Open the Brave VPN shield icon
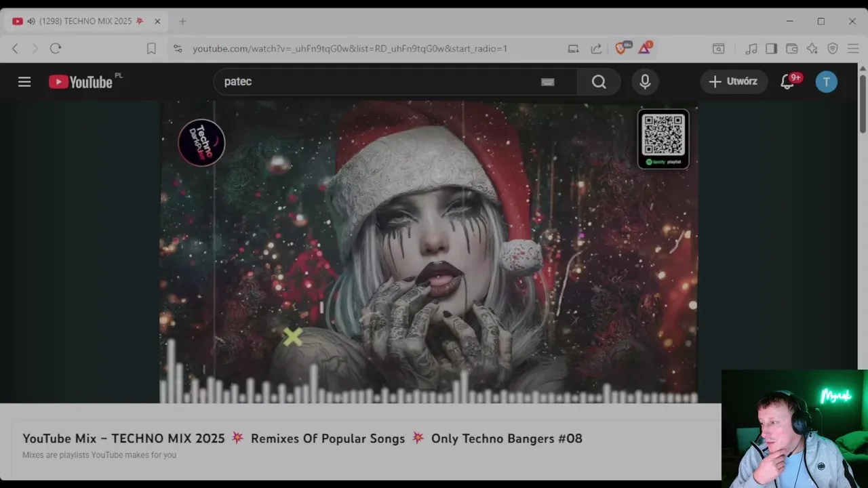The image size is (868, 488). (x=833, y=48)
